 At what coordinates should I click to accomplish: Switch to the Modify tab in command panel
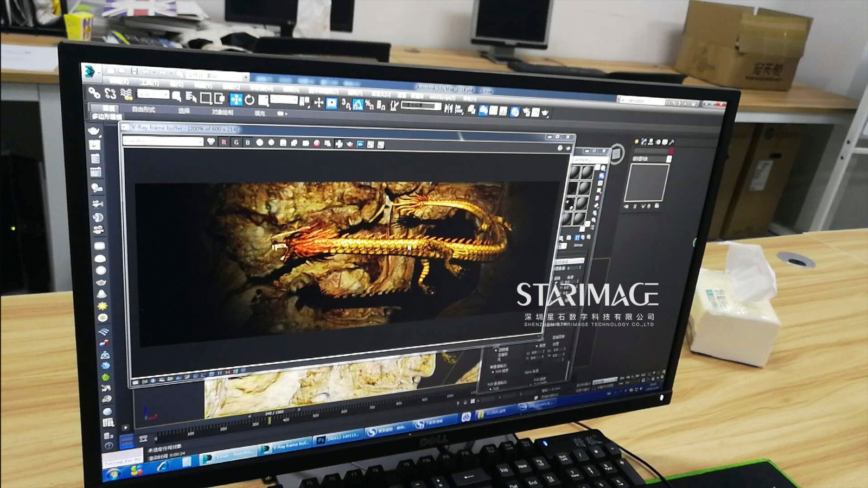point(643,141)
